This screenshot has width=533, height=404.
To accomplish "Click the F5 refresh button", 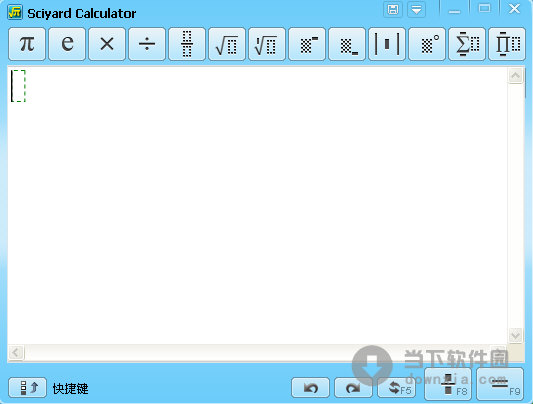I will coord(396,388).
